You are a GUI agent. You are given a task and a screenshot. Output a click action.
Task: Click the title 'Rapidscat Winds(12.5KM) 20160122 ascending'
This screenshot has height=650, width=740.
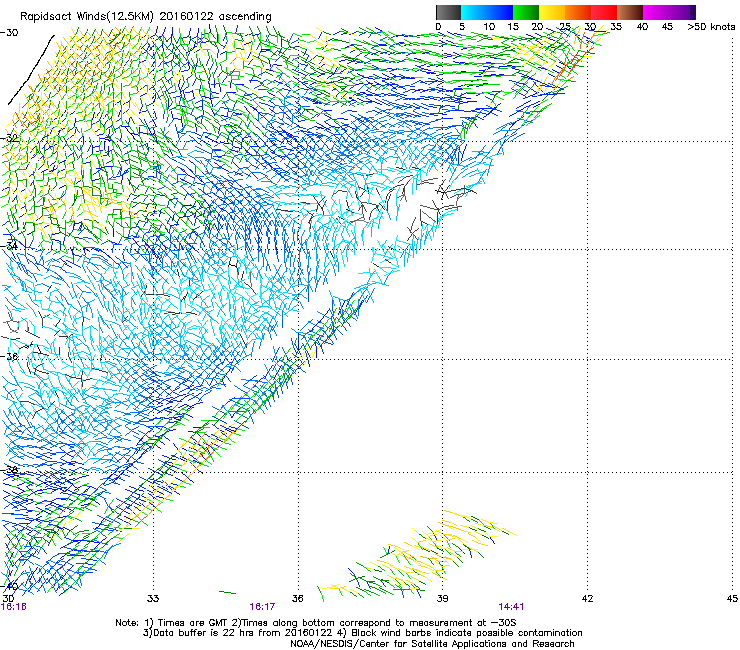click(145, 17)
